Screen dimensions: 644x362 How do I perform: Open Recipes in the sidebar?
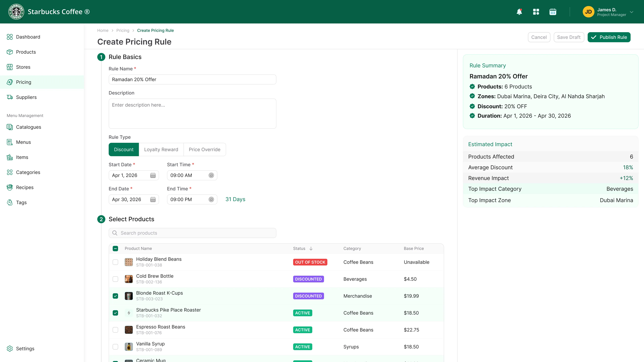click(x=42, y=187)
